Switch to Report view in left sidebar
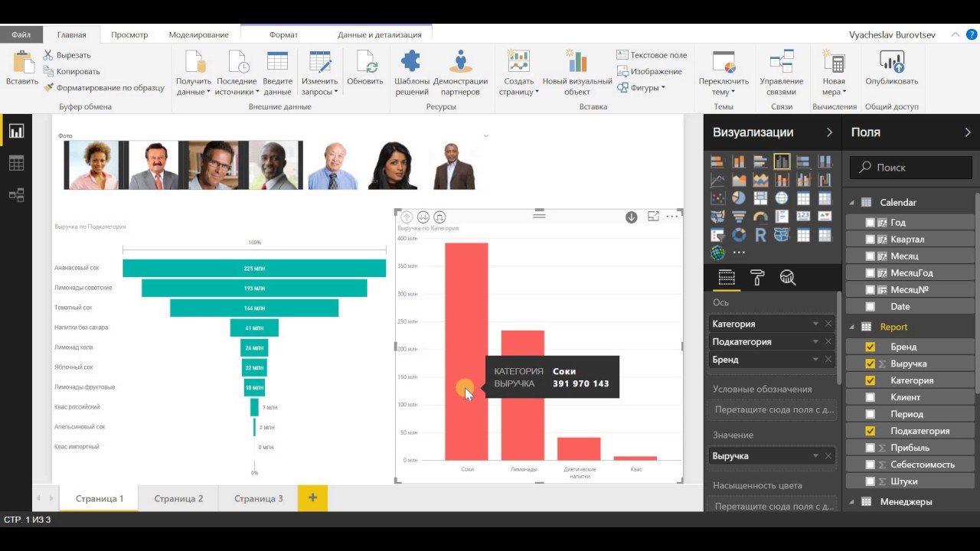 coord(16,131)
